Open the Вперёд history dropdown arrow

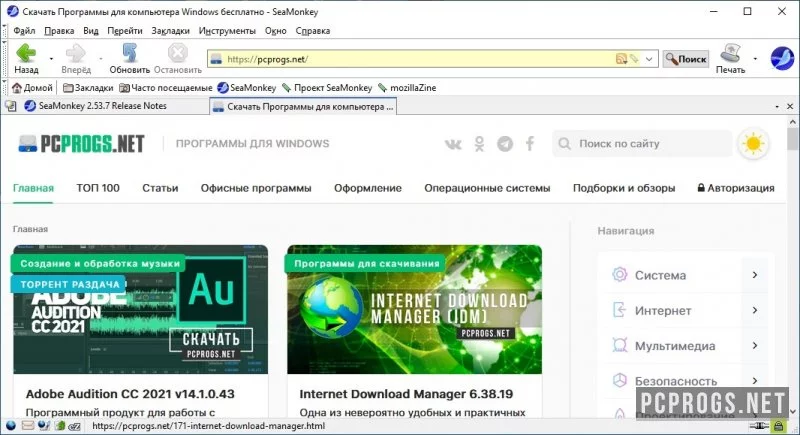[101, 59]
